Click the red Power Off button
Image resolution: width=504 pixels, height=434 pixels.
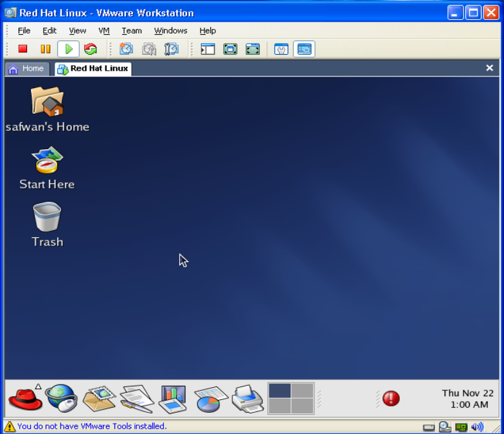click(23, 49)
